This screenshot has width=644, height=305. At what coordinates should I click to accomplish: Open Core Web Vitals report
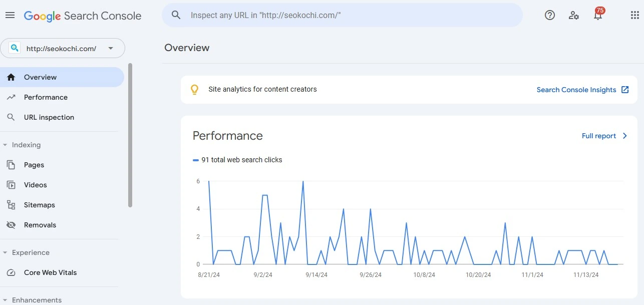62,272
